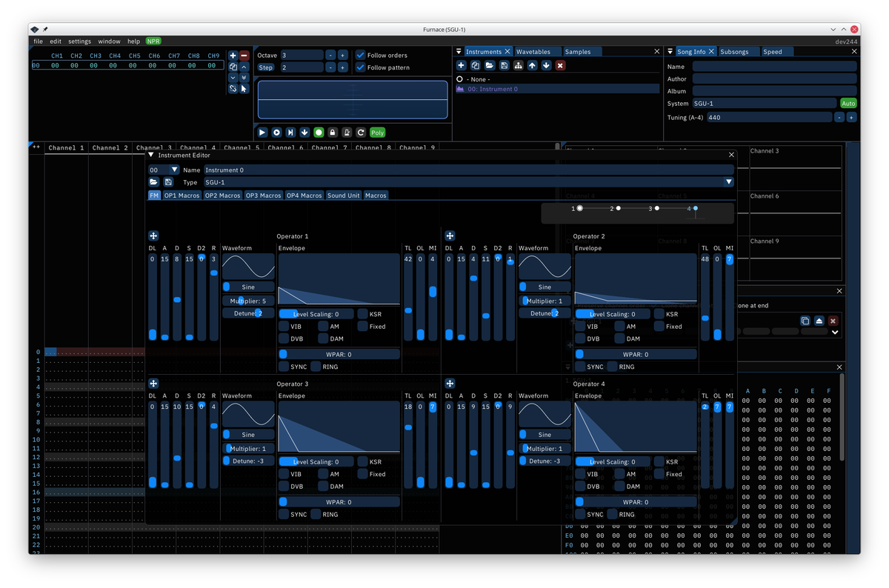Open the instrument Type SGU-1 dropdown arrow
Screen dimensions: 889x588
point(729,182)
